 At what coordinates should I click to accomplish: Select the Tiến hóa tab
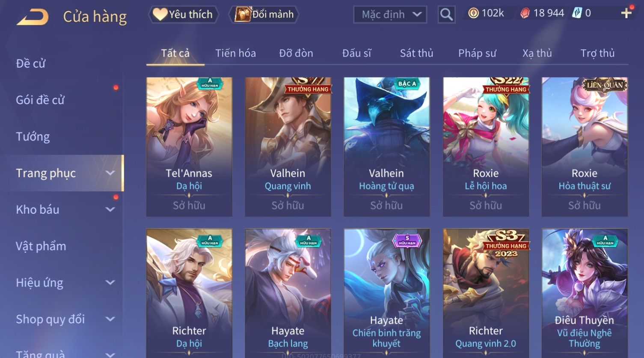coord(235,53)
